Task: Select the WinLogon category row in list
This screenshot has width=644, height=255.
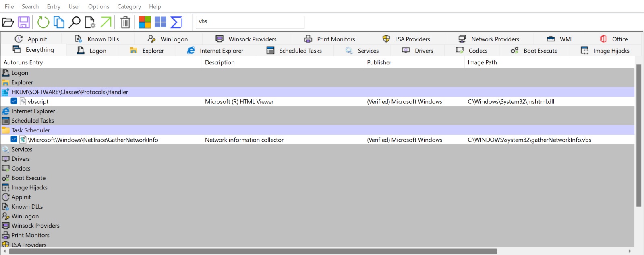Action: pyautogui.click(x=317, y=216)
